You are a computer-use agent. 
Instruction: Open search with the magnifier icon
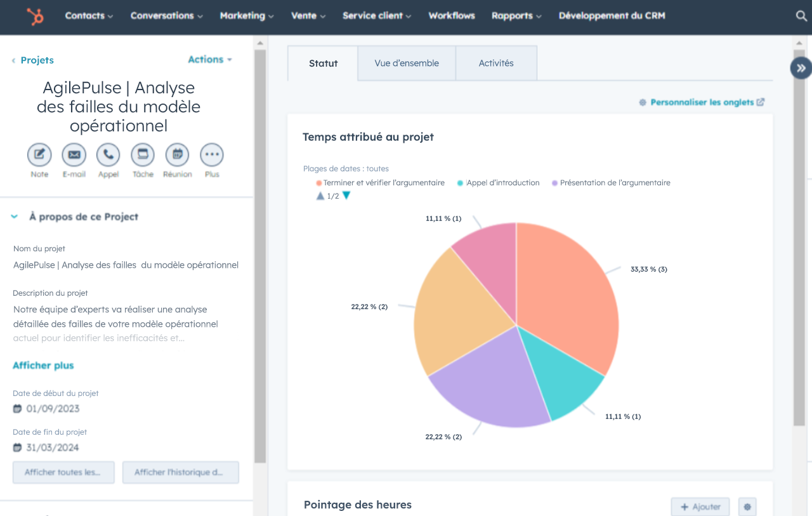tap(801, 17)
